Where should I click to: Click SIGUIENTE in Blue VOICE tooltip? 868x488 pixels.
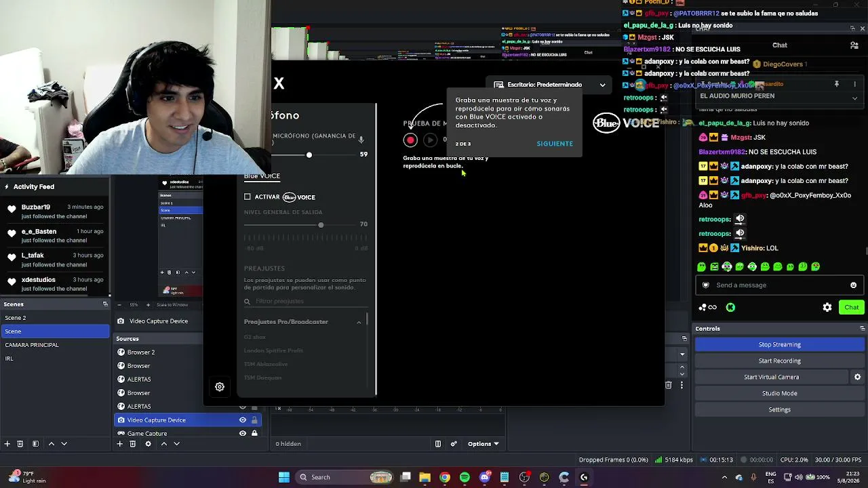[555, 144]
